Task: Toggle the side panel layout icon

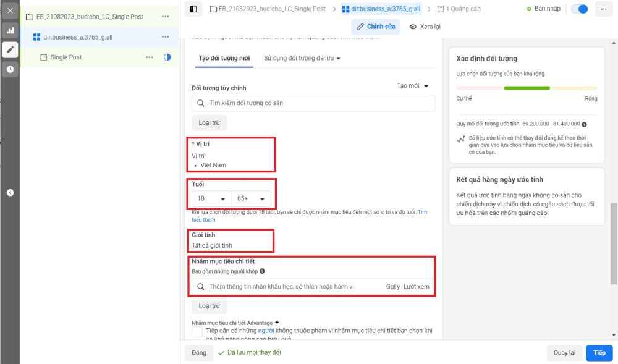Action: click(x=193, y=9)
